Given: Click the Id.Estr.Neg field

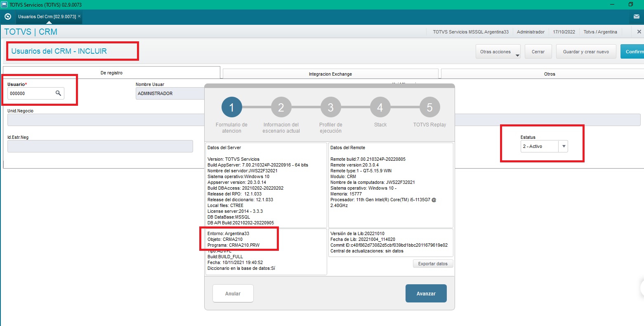Looking at the screenshot, I should (100, 146).
